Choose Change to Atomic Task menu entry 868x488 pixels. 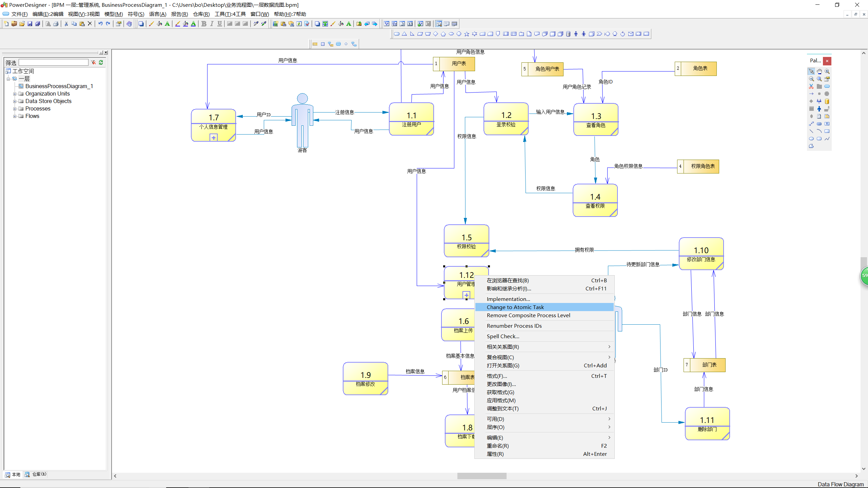click(x=515, y=307)
